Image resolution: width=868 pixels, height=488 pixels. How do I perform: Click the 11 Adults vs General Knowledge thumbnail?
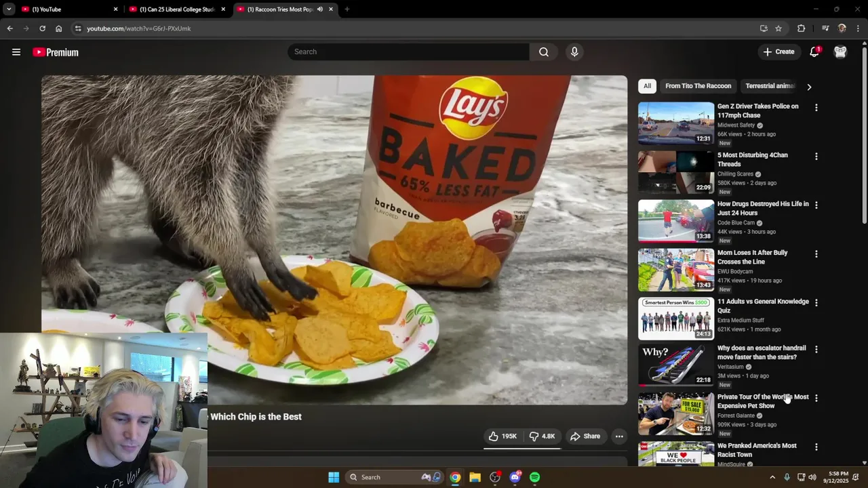coord(676,319)
